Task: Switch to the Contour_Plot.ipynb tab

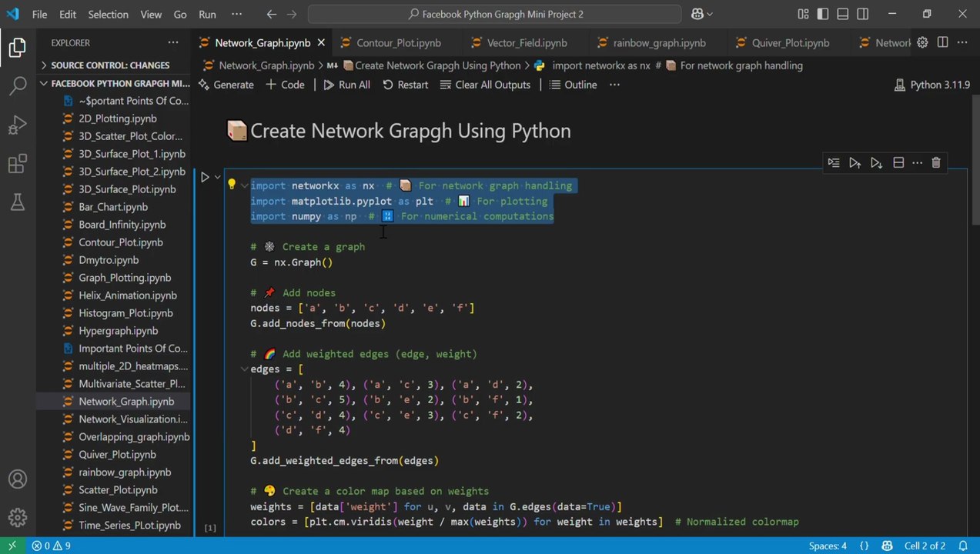Action: pos(398,42)
